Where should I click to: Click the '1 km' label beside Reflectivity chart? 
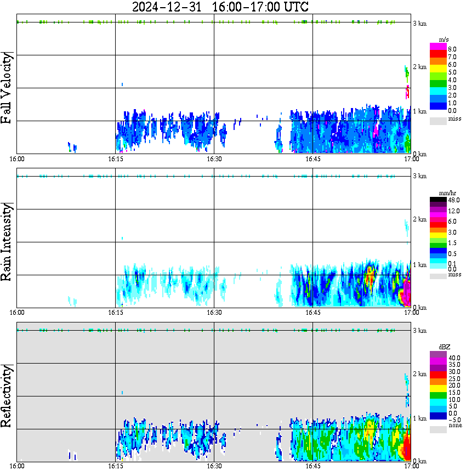[419, 418]
